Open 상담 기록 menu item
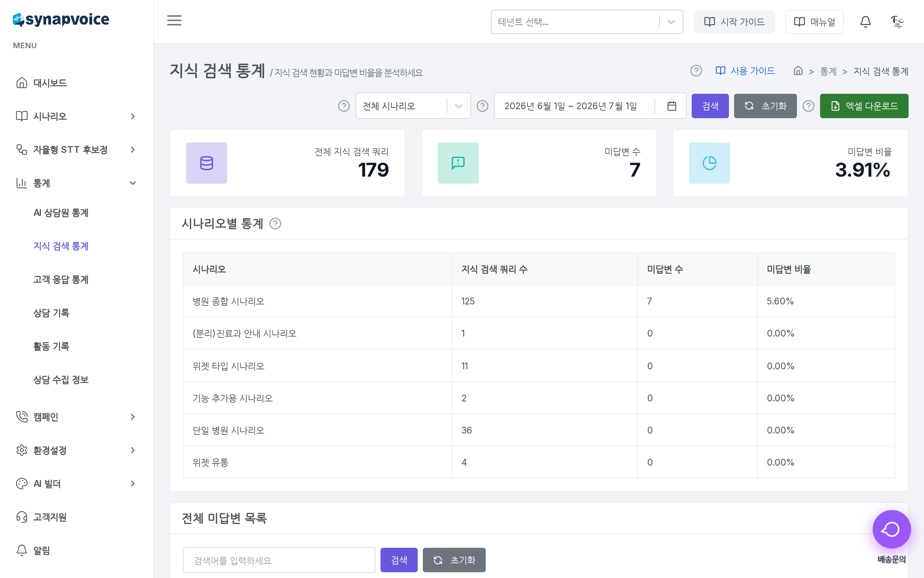This screenshot has height=578, width=924. pos(52,313)
